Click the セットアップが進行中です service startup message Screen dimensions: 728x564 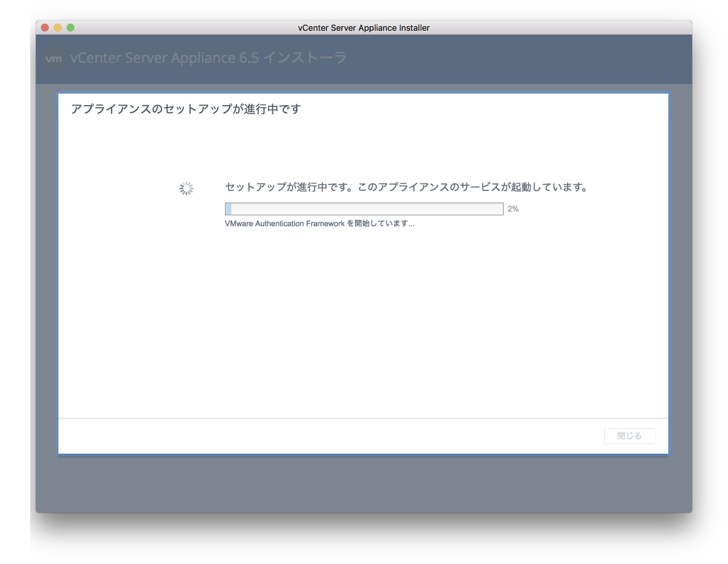coord(406,188)
